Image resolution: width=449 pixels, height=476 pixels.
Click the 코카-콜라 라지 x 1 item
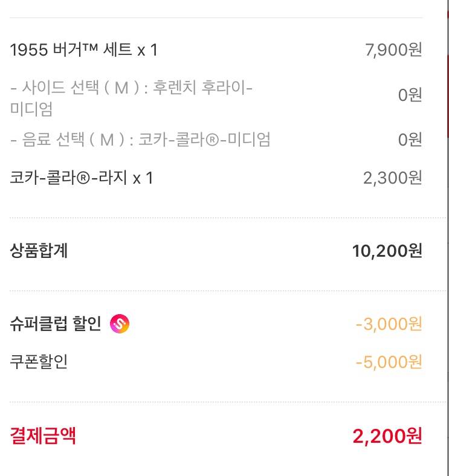tap(81, 178)
